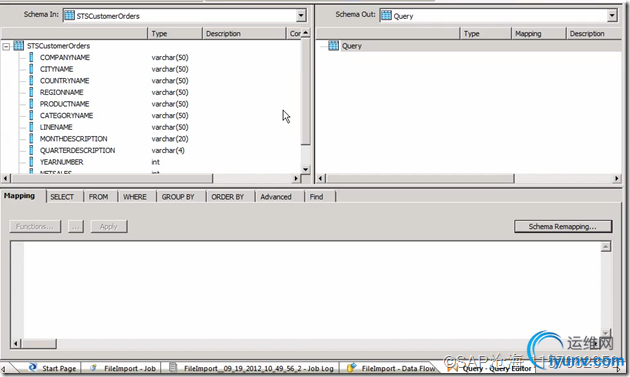This screenshot has width=630, height=377.
Task: Open the Schema Out dropdown arrow
Action: [612, 16]
